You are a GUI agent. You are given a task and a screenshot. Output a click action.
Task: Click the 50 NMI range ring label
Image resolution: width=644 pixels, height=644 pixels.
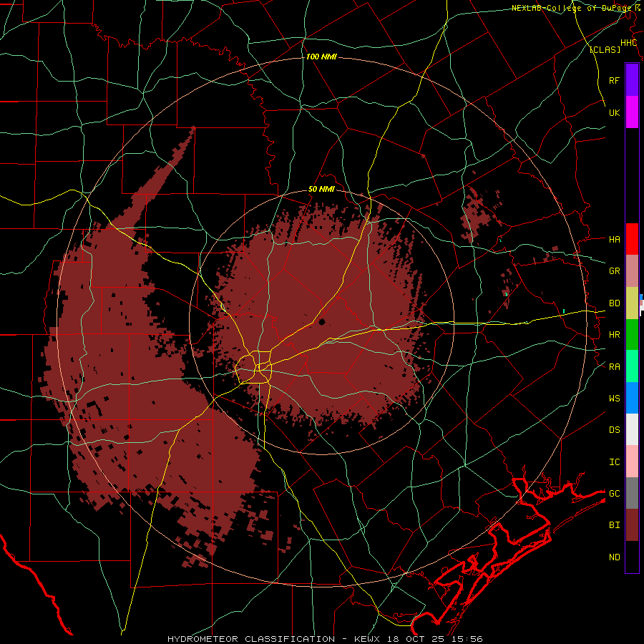[321, 190]
